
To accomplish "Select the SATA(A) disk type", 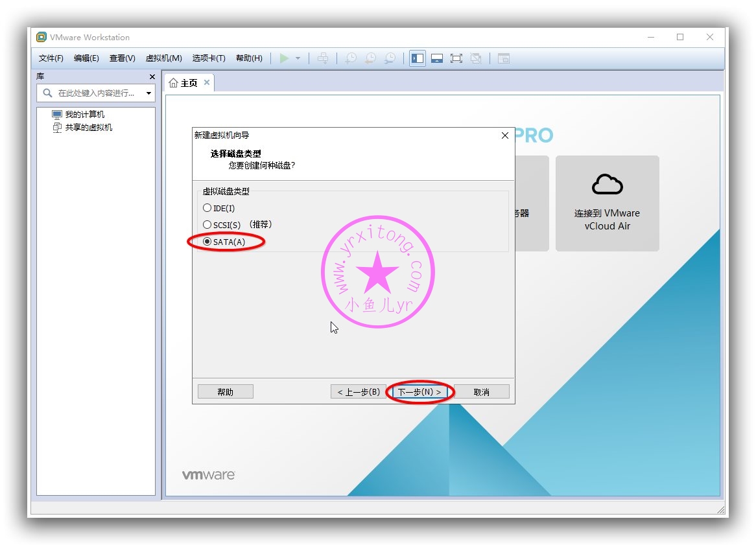I will [224, 242].
